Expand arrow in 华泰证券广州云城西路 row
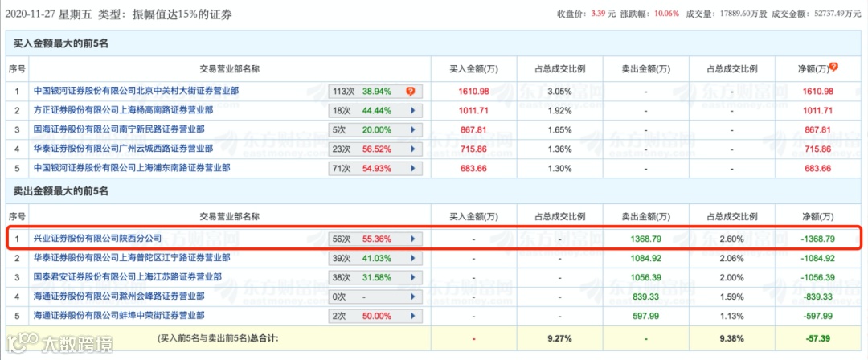 412,149
